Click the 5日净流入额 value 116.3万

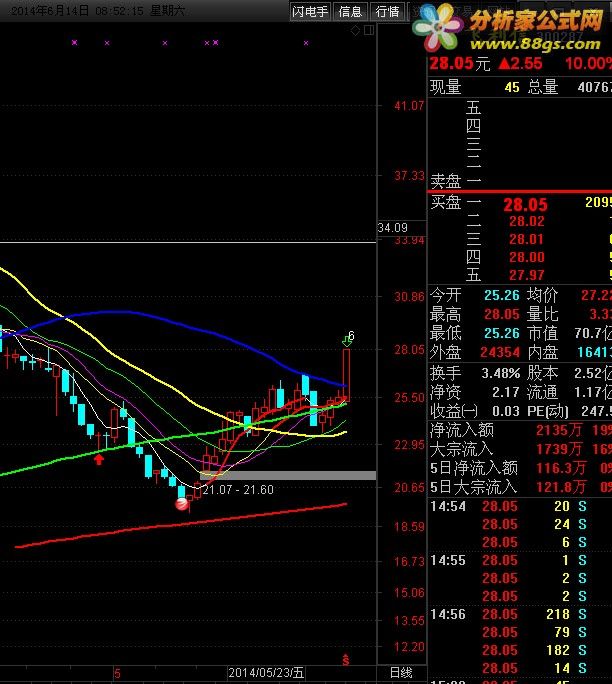(x=561, y=469)
